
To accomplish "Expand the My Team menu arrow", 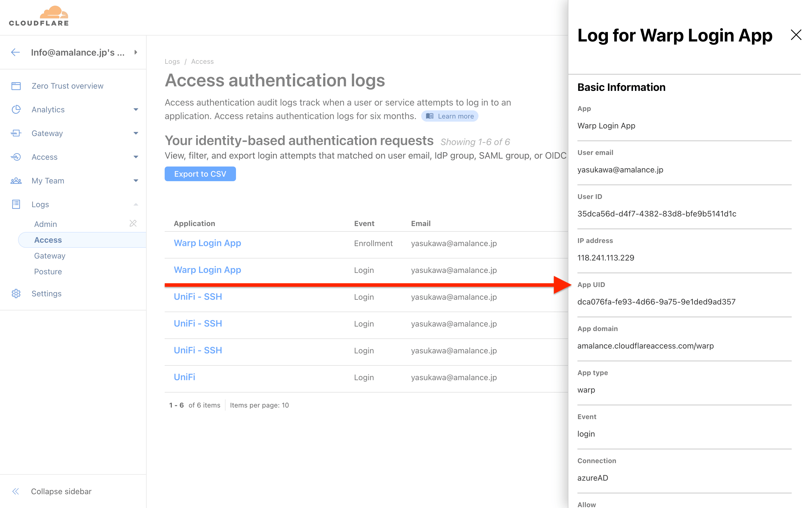I will [136, 181].
